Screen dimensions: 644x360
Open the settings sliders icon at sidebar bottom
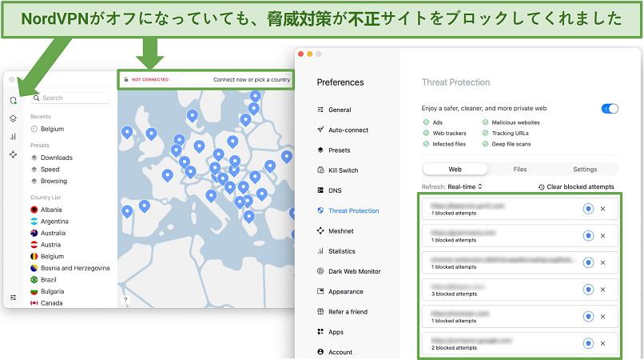click(13, 297)
